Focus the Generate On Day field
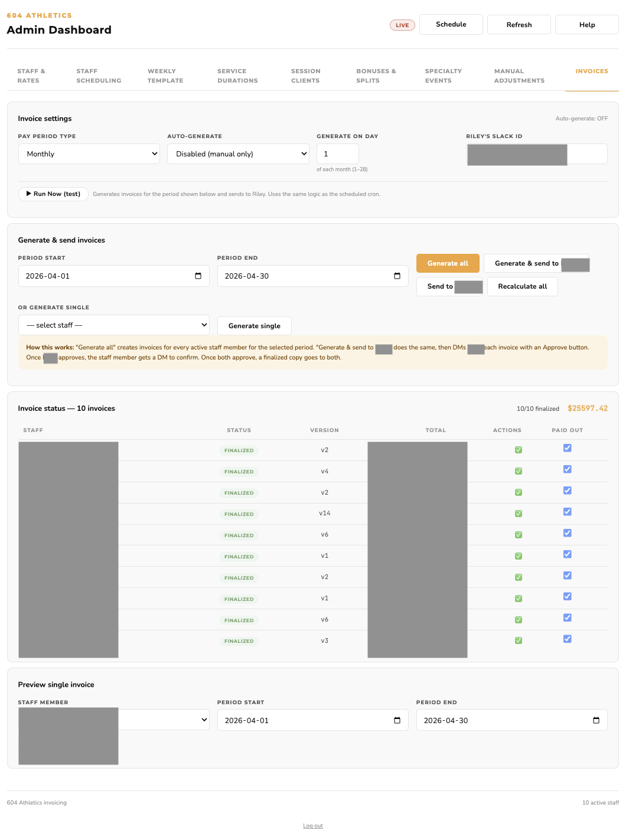The width and height of the screenshot is (629, 840). pyautogui.click(x=338, y=153)
